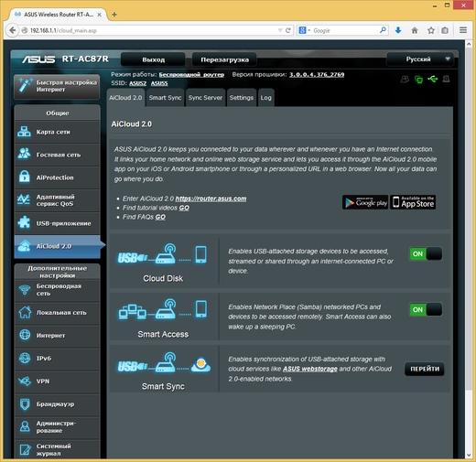Switch to the Log tab
The width and height of the screenshot is (476, 462).
[x=265, y=98]
